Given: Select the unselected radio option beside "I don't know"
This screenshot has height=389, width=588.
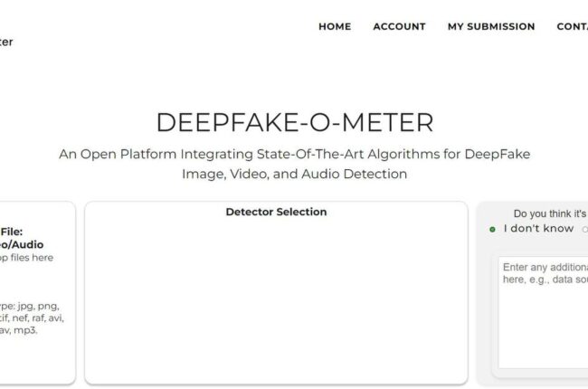Looking at the screenshot, I should (x=585, y=230).
